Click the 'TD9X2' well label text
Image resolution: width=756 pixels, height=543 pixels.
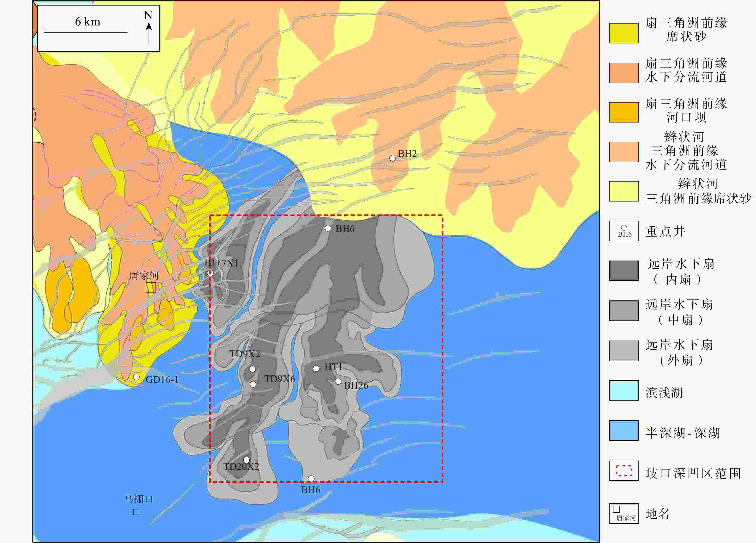pyautogui.click(x=245, y=354)
